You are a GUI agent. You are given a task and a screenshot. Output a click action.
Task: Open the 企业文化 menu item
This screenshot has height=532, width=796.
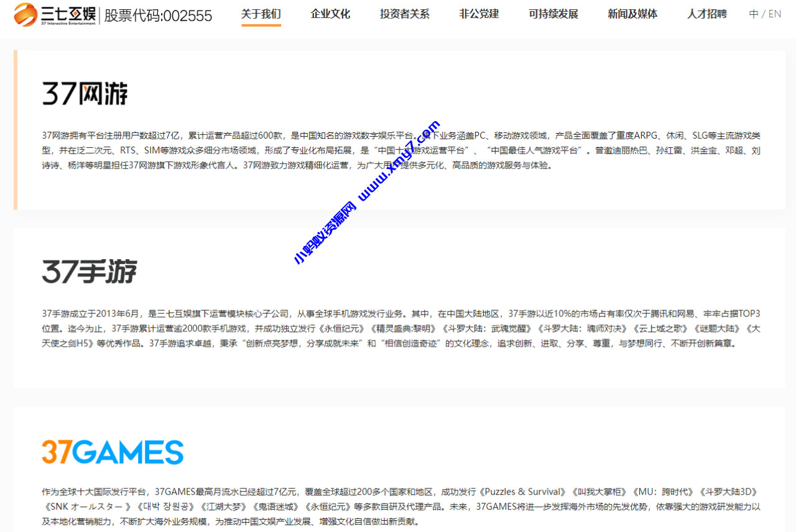coord(330,14)
